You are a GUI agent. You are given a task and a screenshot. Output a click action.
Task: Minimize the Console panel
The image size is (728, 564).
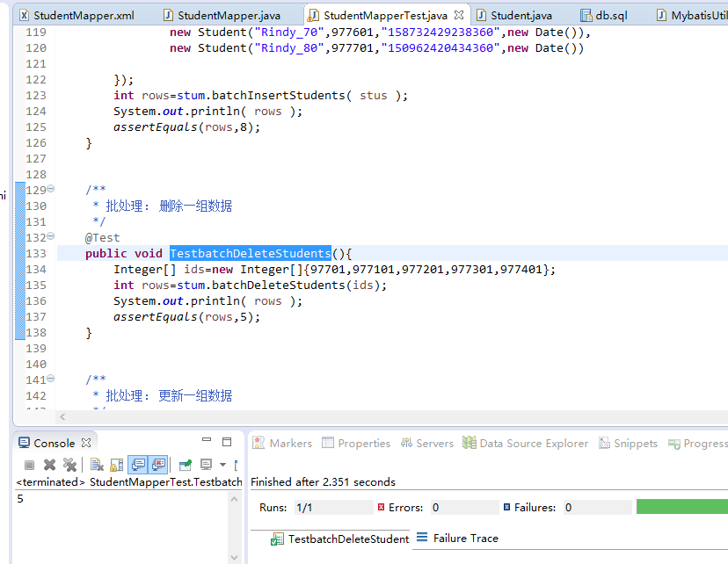(207, 442)
